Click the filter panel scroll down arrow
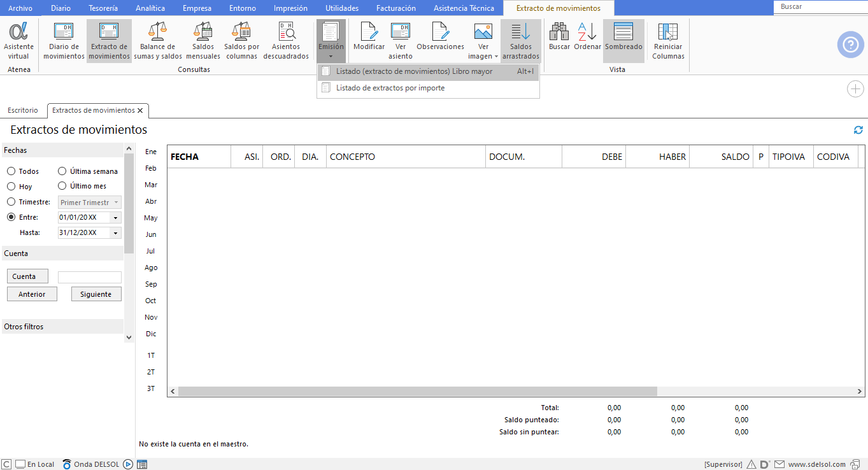Viewport: 868px width, 470px height. 129,337
